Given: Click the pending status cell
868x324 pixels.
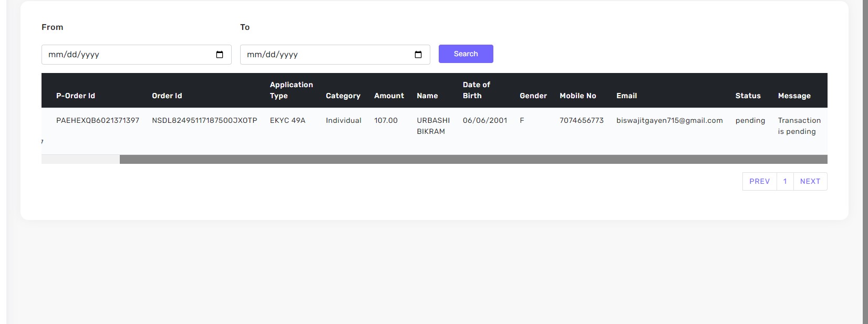Looking at the screenshot, I should click(750, 120).
